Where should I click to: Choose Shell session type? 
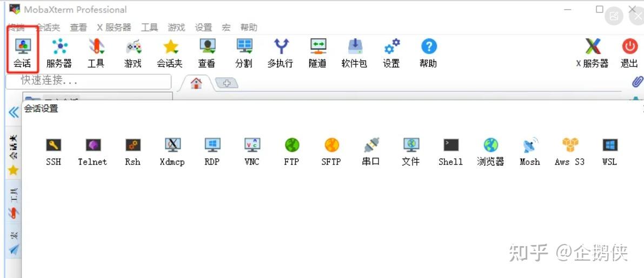tap(451, 151)
